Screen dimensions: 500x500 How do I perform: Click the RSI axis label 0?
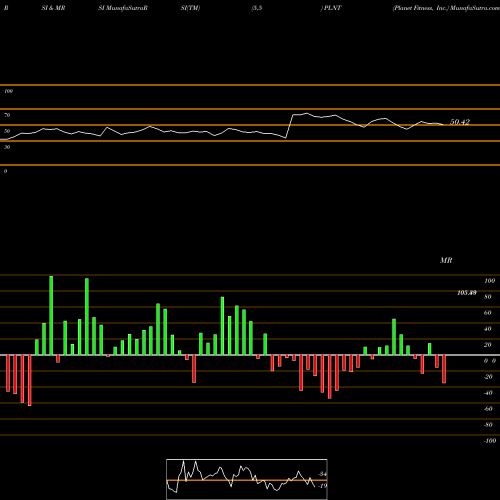click(x=5, y=171)
